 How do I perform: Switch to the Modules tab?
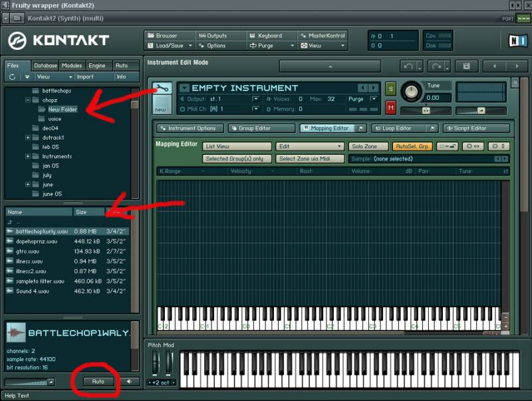(x=72, y=65)
